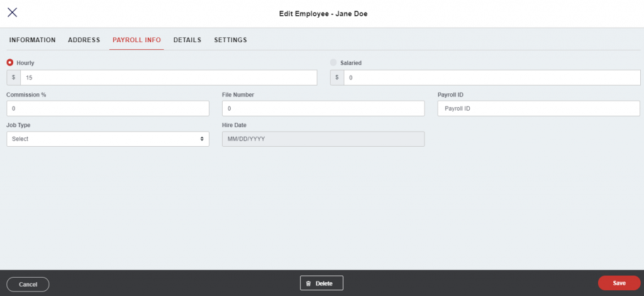Switch to the Information tab

pyautogui.click(x=33, y=40)
